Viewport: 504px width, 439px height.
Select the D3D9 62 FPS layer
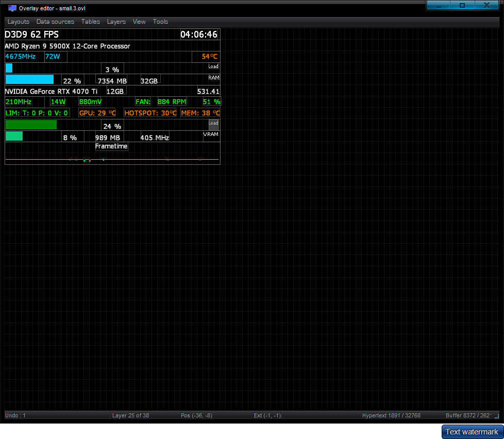(31, 35)
